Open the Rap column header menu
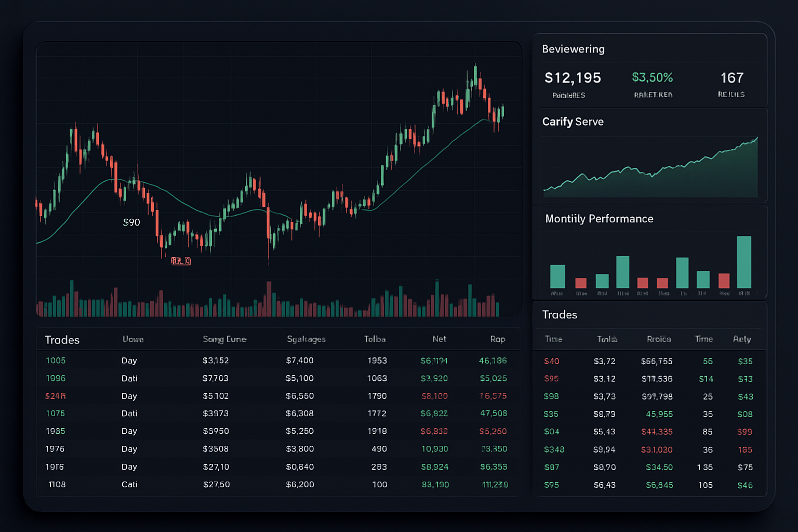This screenshot has height=532, width=798. (x=497, y=339)
